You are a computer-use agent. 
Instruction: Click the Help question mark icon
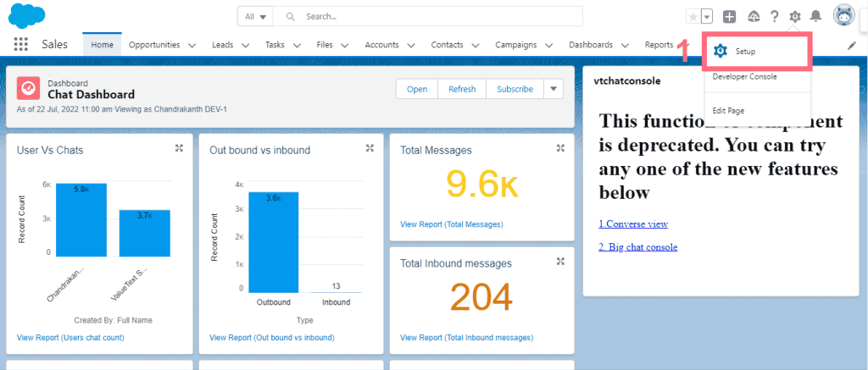[x=774, y=16]
